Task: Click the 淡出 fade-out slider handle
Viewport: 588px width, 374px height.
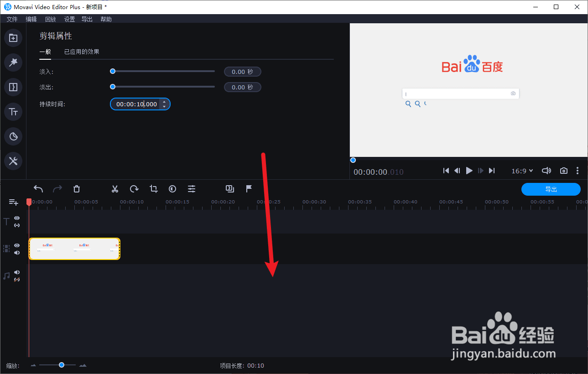Action: tap(113, 87)
